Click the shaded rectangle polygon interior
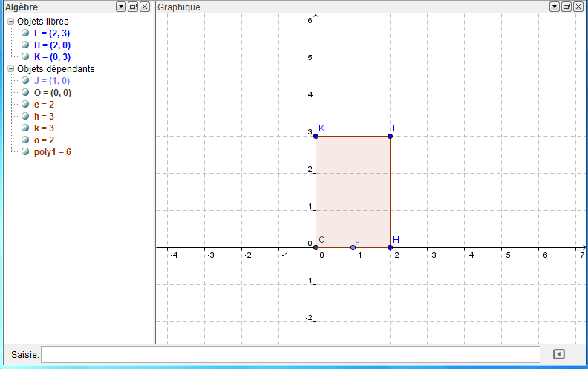Screen dimensions: 588x369 tap(353, 192)
